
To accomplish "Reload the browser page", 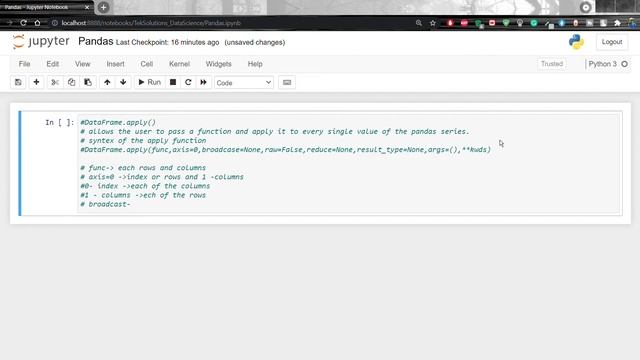I will 23,23.
